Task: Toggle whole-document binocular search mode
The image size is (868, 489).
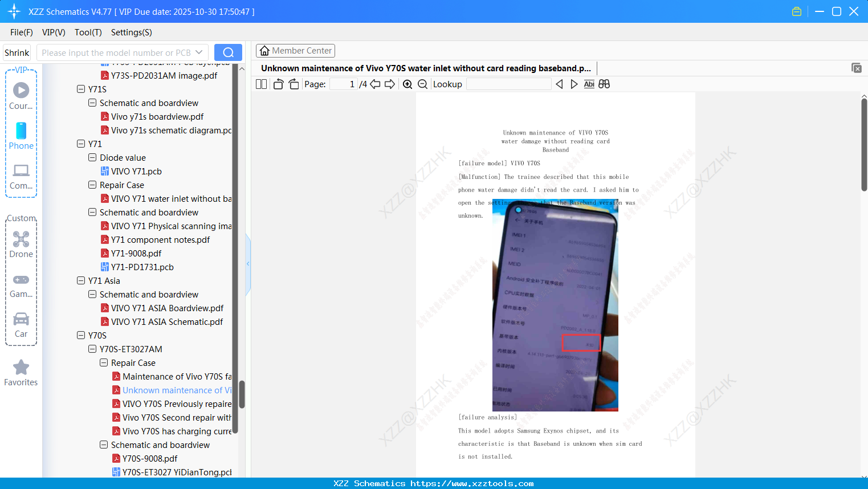Action: click(604, 84)
